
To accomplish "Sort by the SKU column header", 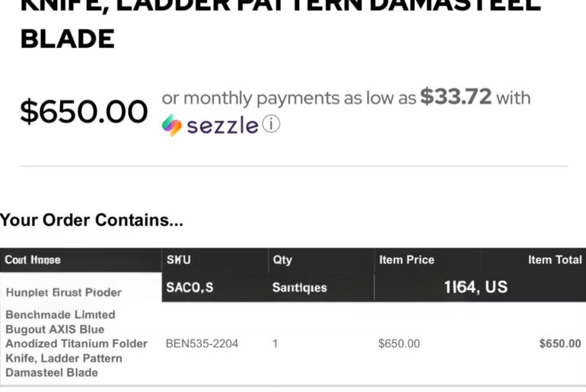I will [x=178, y=260].
